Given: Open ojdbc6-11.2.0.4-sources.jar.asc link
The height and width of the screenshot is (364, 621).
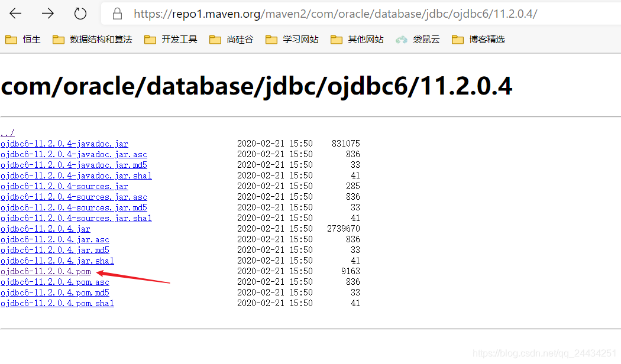Looking at the screenshot, I should [74, 197].
